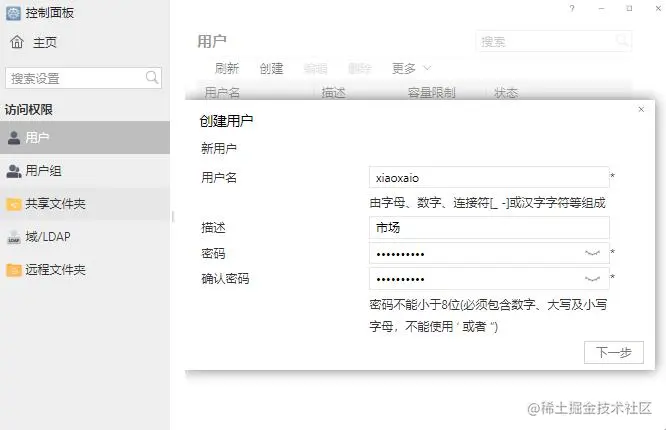Expand the 更多 more dropdown
The image size is (666, 430).
(x=411, y=68)
